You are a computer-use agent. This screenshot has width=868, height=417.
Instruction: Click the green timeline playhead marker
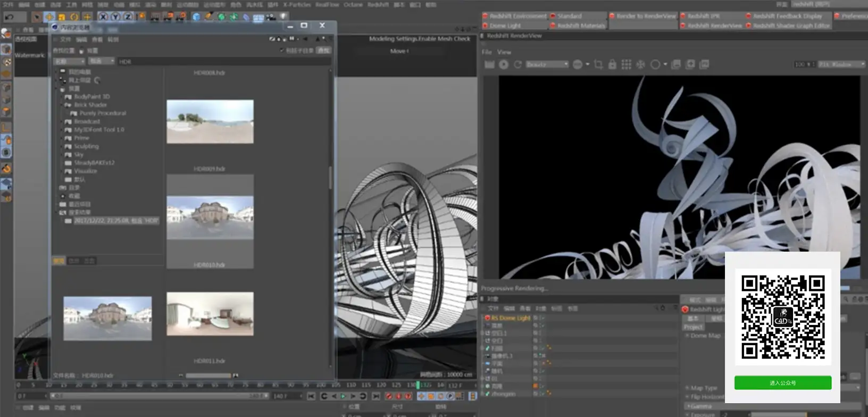pos(418,385)
